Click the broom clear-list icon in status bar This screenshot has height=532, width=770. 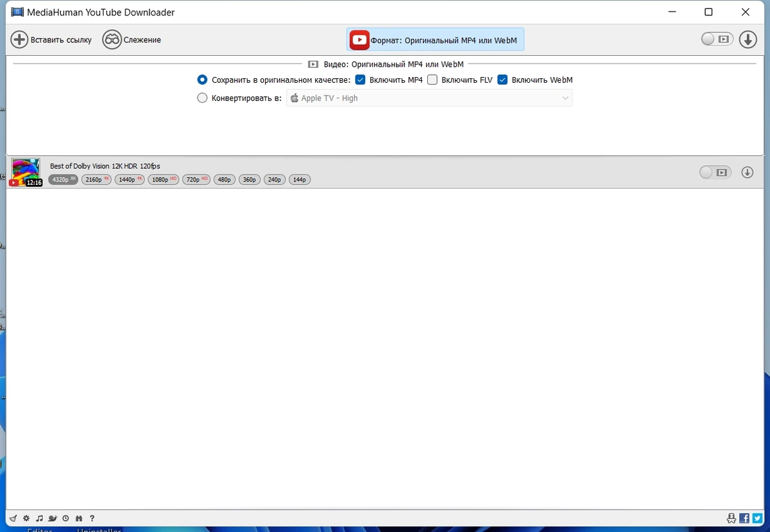[x=13, y=519]
